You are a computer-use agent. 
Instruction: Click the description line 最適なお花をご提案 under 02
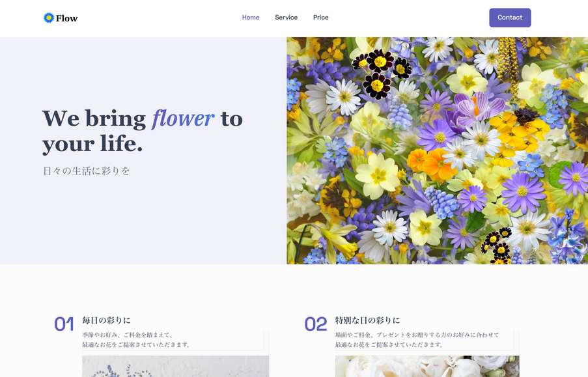click(389, 344)
